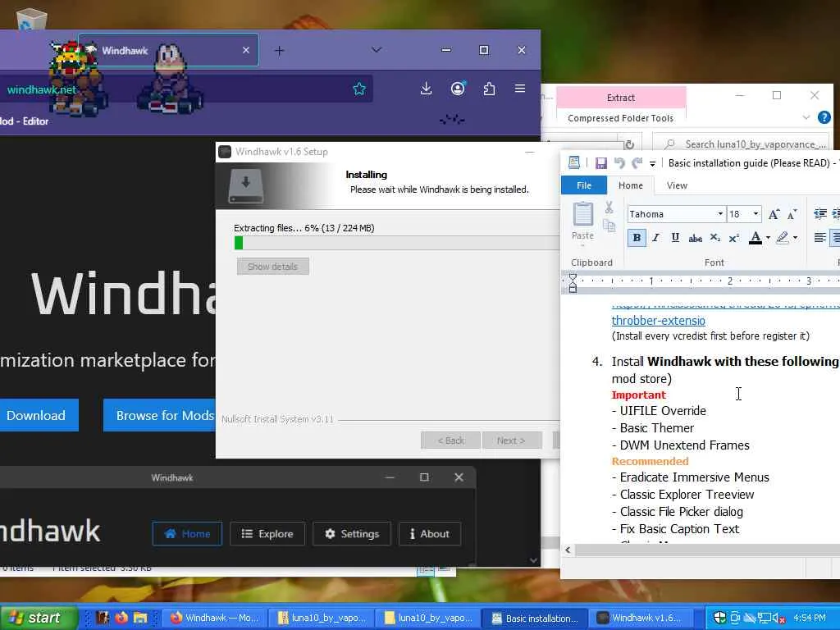Decrease indent in WordPad paragraph group
Viewport: 840px width, 630px height.
coord(819,214)
